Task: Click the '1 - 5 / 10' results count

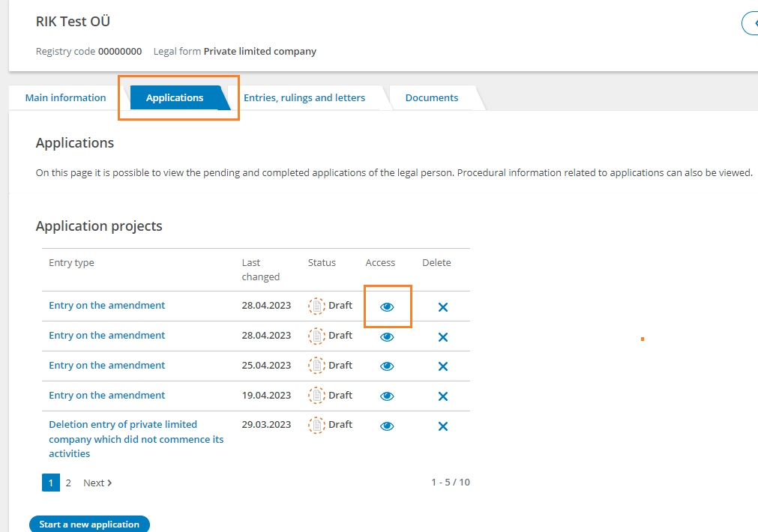Action: tap(451, 483)
